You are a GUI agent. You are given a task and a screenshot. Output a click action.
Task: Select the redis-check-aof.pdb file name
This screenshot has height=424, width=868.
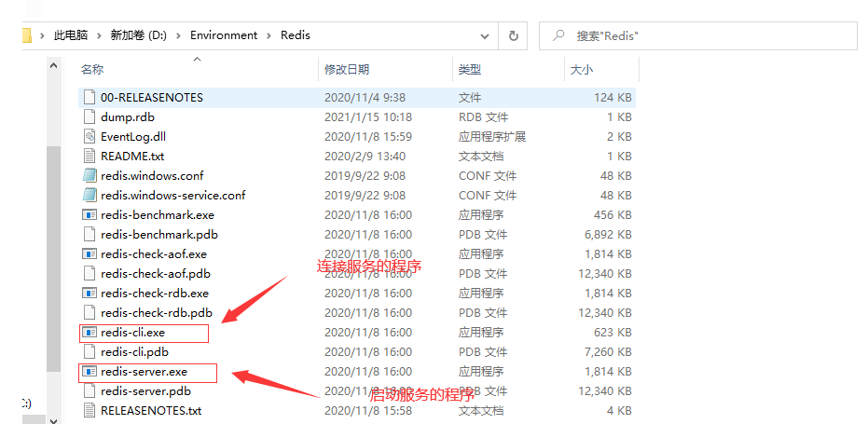(x=156, y=273)
